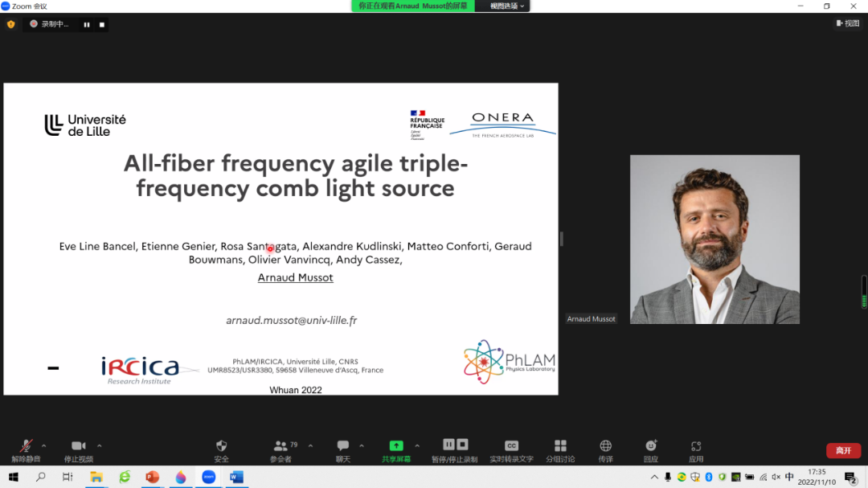Open the Apps panel
This screenshot has height=488, width=868.
click(696, 446)
